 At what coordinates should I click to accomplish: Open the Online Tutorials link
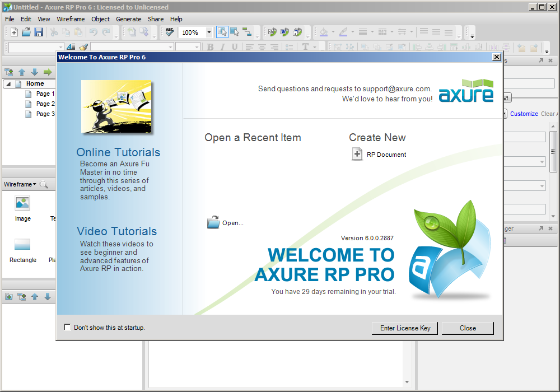pyautogui.click(x=118, y=152)
